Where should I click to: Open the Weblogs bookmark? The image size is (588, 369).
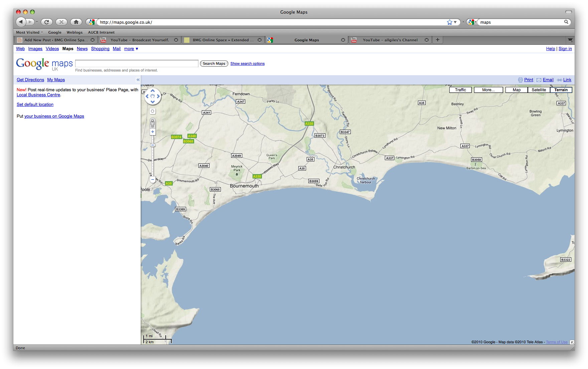click(x=75, y=32)
